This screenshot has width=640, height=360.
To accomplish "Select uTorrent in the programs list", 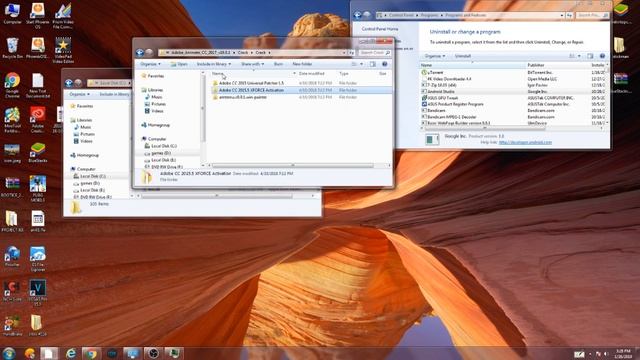I will (435, 72).
